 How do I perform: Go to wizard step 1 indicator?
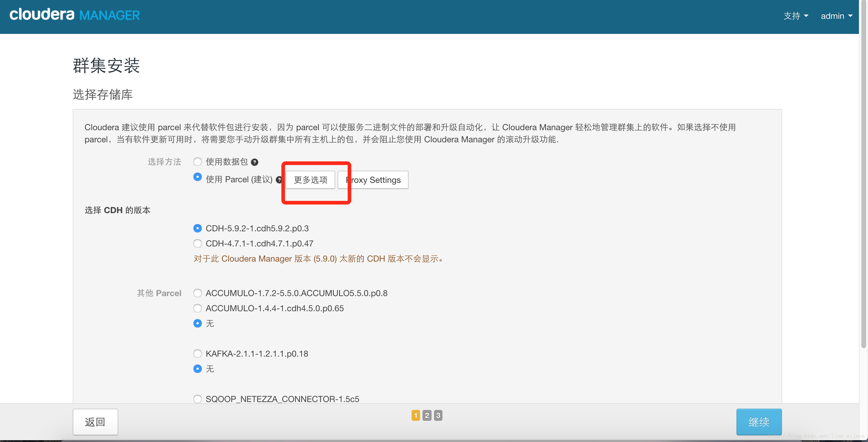(x=416, y=415)
